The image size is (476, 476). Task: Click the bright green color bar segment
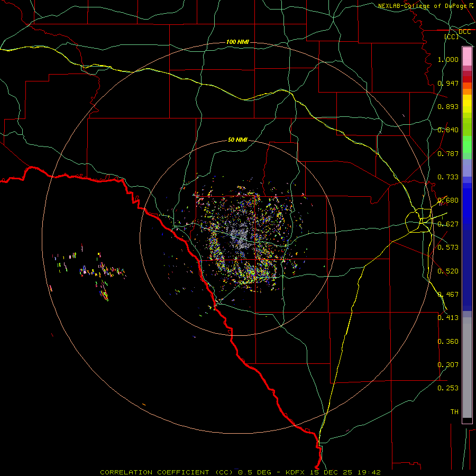tap(467, 144)
